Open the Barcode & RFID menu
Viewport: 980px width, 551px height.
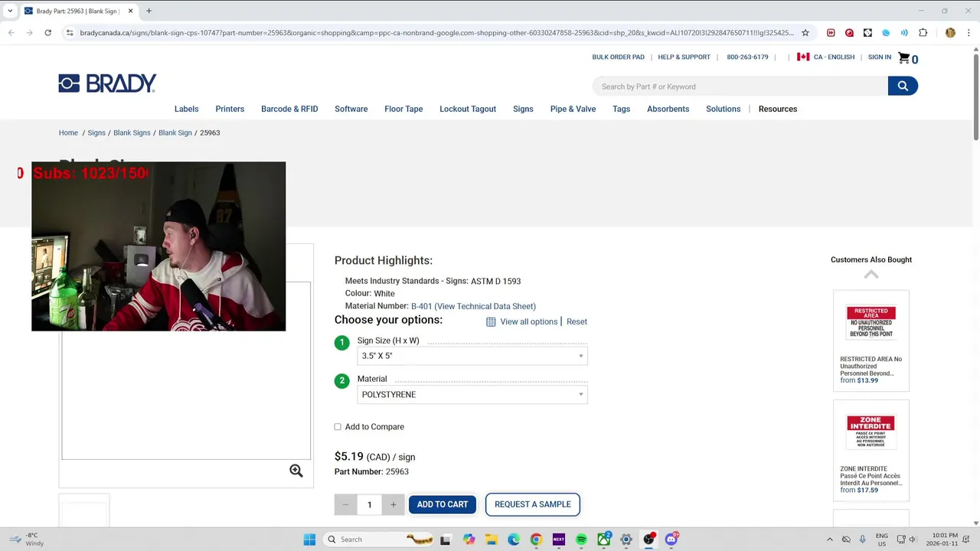pyautogui.click(x=289, y=109)
